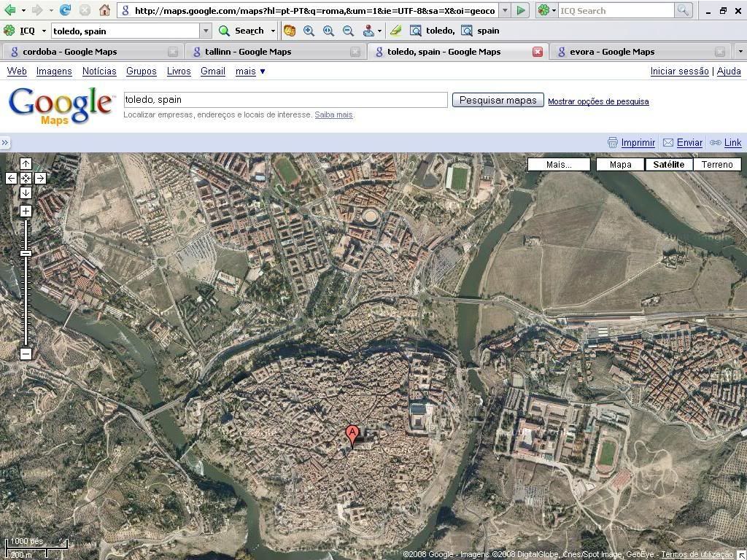Switch map view to Terreno

point(716,164)
